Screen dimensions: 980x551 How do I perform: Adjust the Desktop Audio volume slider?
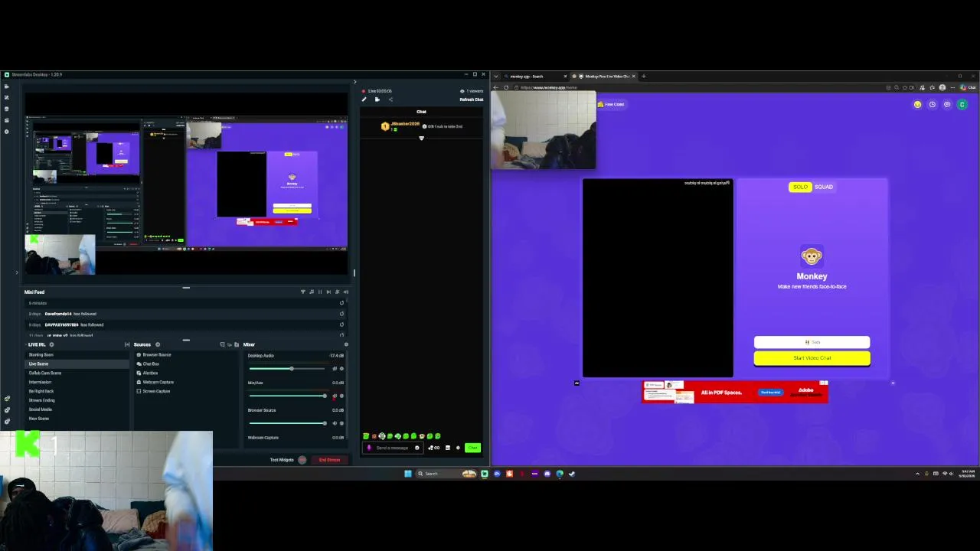[x=288, y=369]
